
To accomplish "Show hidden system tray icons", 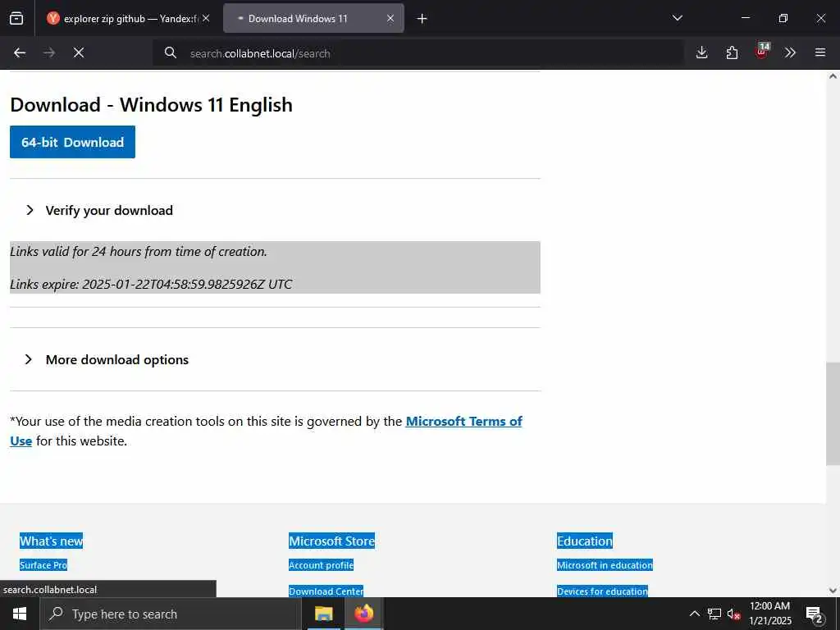I will pos(694,614).
